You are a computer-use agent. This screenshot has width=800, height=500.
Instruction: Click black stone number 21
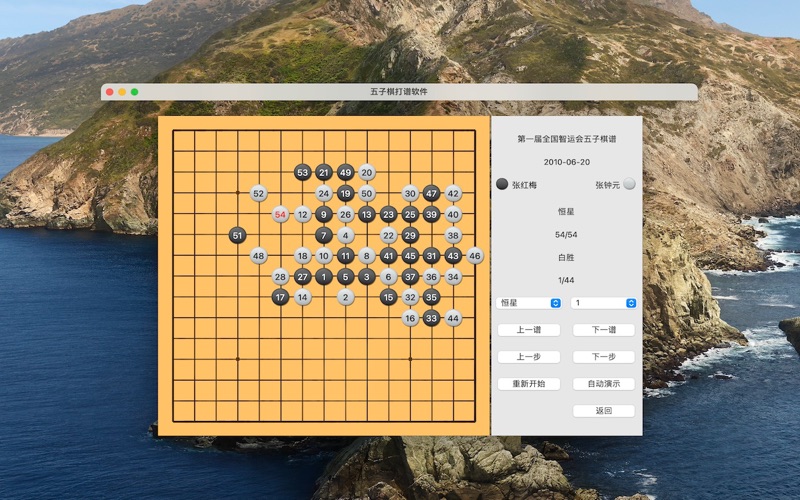323,172
